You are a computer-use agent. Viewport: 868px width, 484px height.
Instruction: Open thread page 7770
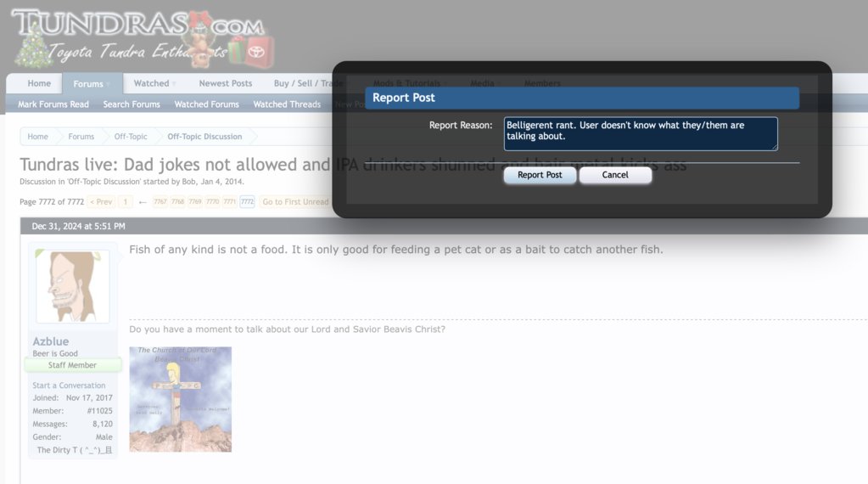click(x=213, y=202)
